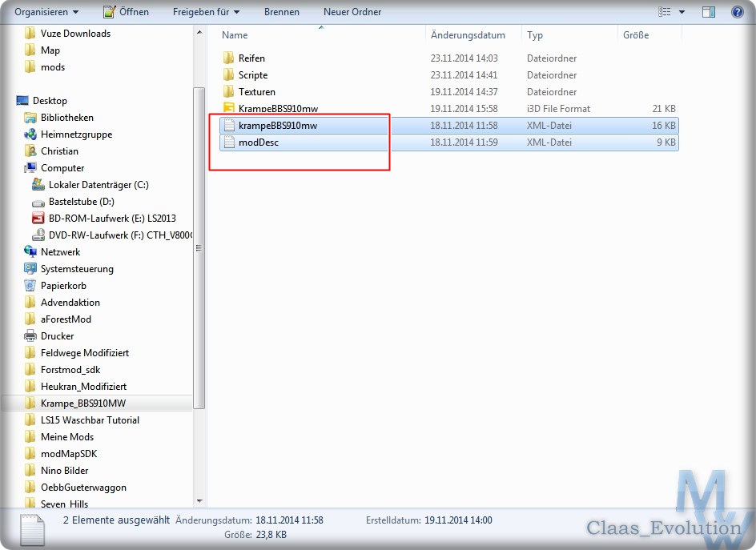Open the Organisieren dropdown menu
Screen dimensions: 756x550
click(46, 12)
